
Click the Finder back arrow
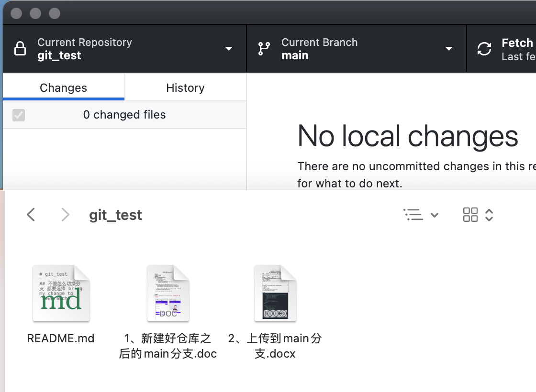[31, 215]
